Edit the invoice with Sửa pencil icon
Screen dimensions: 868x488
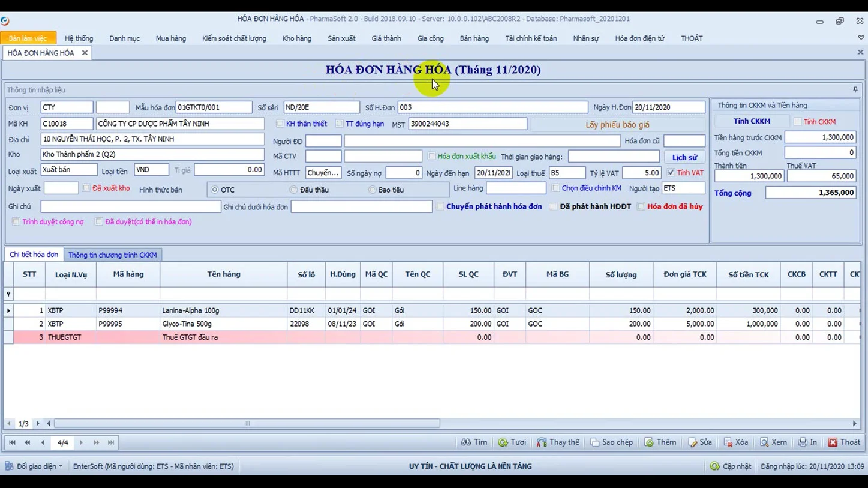click(x=693, y=442)
